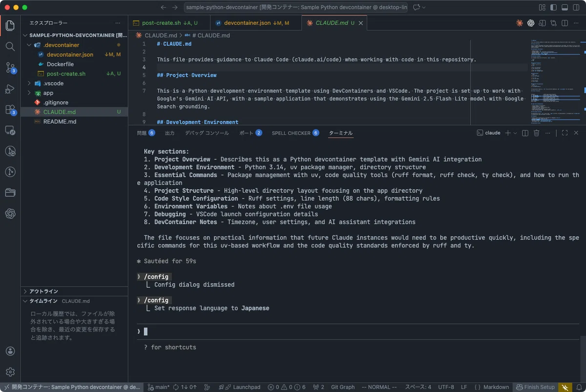Open the Explorer view in activity bar

[x=10, y=25]
